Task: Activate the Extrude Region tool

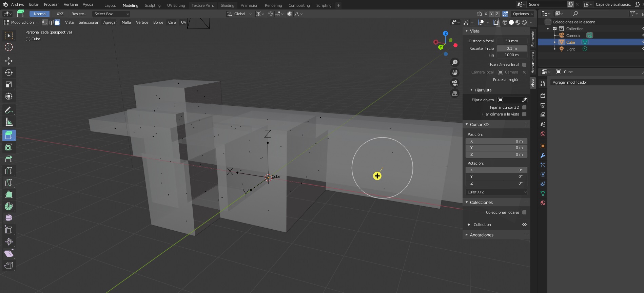Action: click(9, 135)
